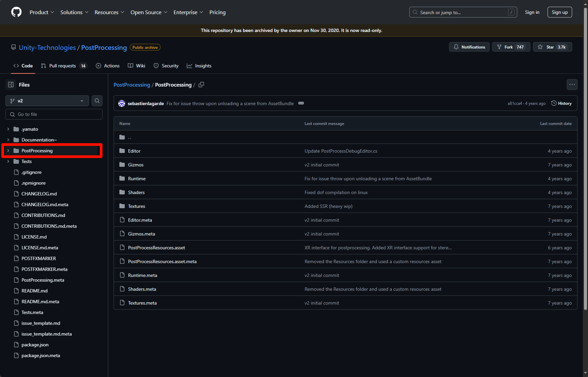Open the Security tab

click(x=166, y=66)
